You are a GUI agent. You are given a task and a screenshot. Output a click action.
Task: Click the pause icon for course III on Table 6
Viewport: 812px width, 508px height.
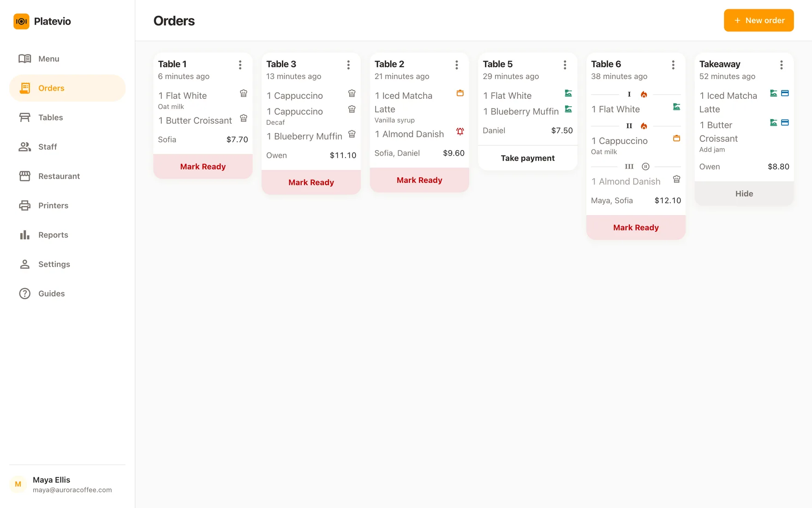pyautogui.click(x=646, y=167)
